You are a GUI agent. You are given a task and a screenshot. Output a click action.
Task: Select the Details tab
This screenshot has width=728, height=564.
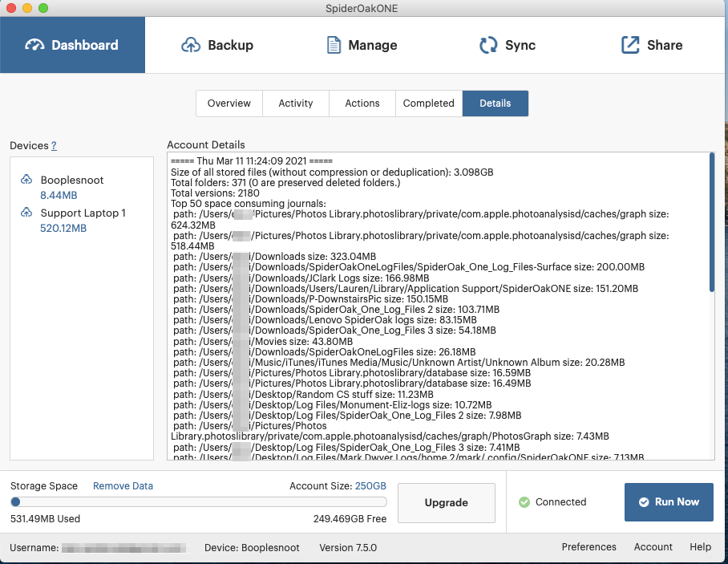point(495,103)
